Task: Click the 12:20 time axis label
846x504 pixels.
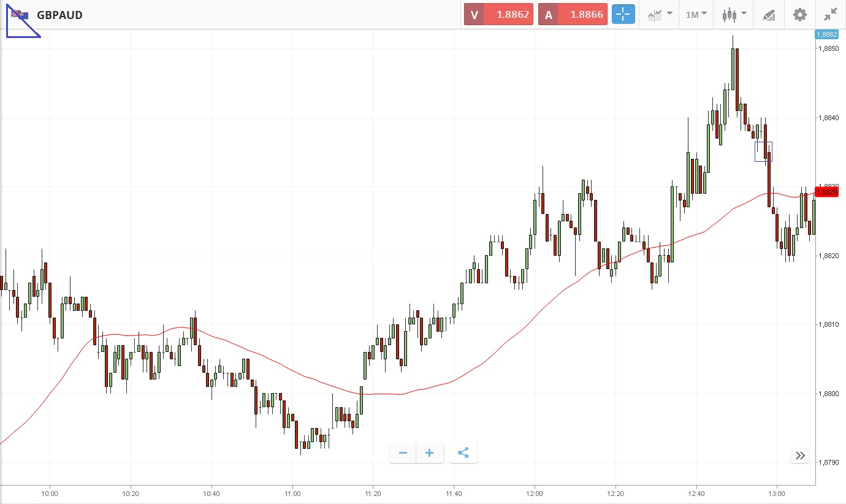Action: (615, 493)
